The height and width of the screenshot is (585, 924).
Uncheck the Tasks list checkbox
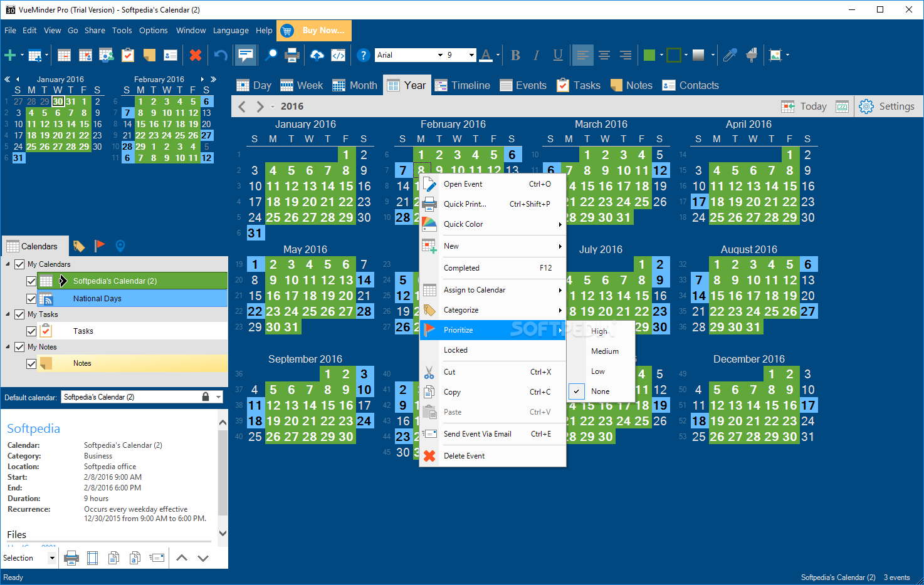pos(31,331)
